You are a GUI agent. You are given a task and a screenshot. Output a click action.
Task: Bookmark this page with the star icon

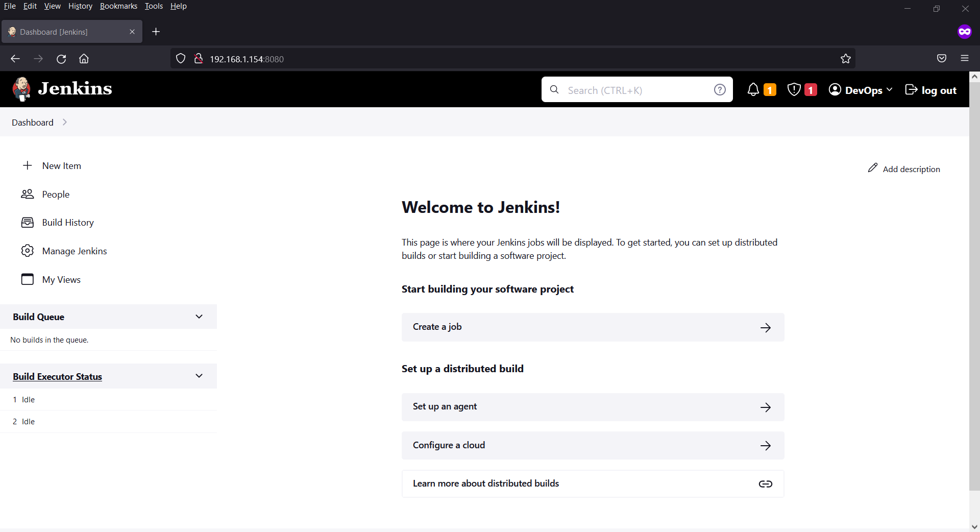coord(846,59)
